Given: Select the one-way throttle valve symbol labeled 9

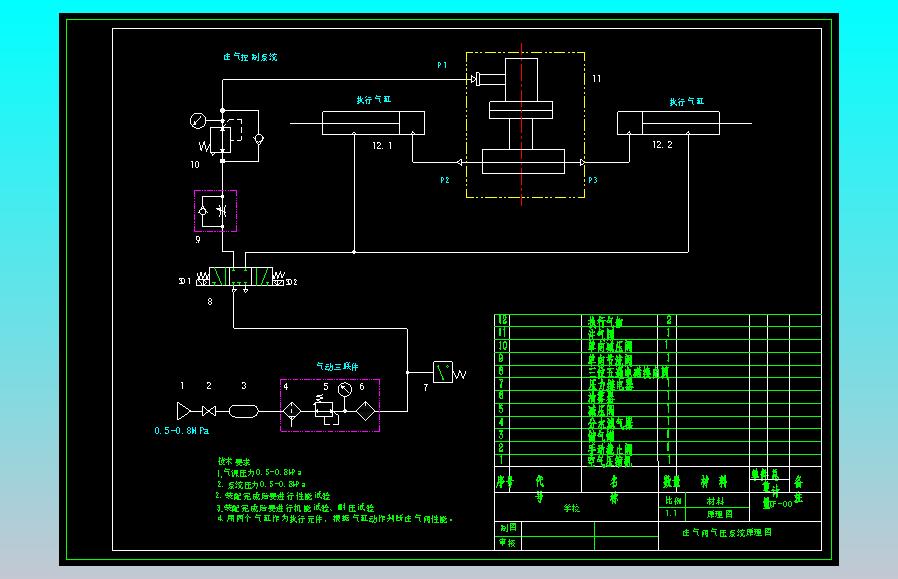Looking at the screenshot, I should (215, 211).
